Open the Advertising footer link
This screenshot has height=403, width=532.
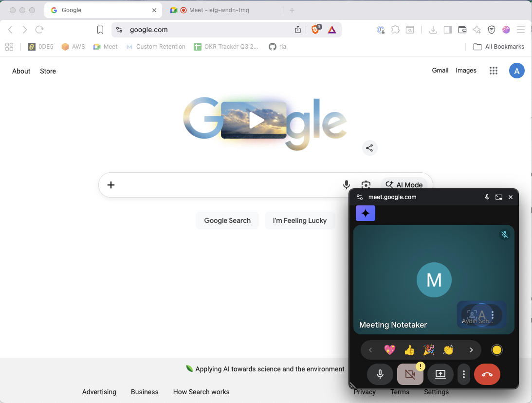[x=99, y=392]
